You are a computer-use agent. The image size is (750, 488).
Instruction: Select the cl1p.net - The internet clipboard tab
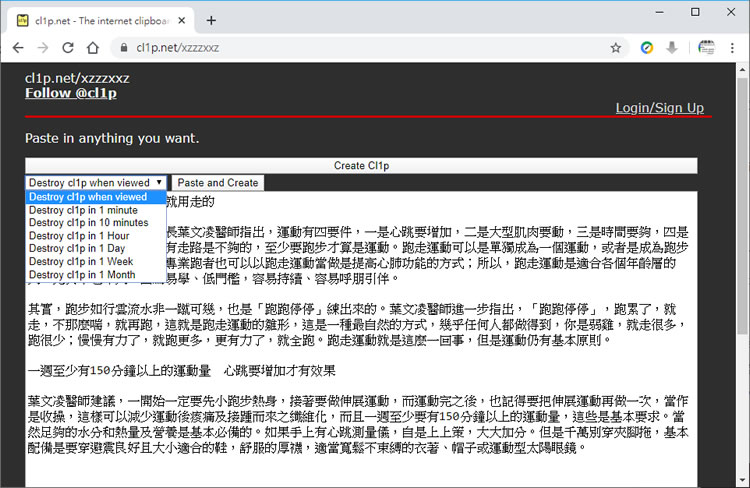pyautogui.click(x=100, y=21)
